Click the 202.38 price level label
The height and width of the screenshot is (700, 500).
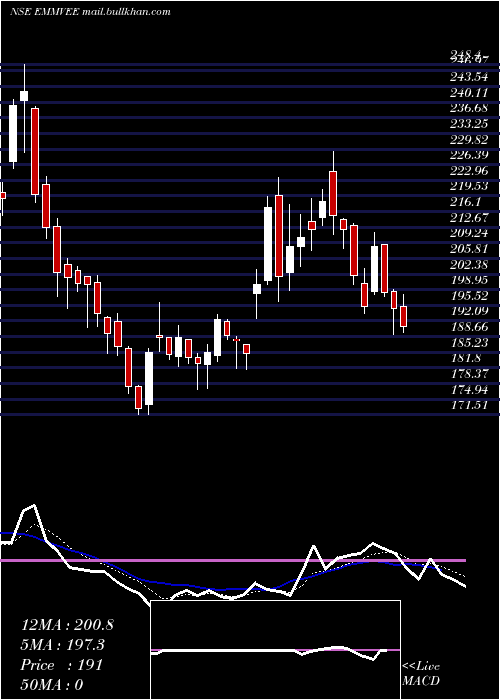pyautogui.click(x=469, y=264)
